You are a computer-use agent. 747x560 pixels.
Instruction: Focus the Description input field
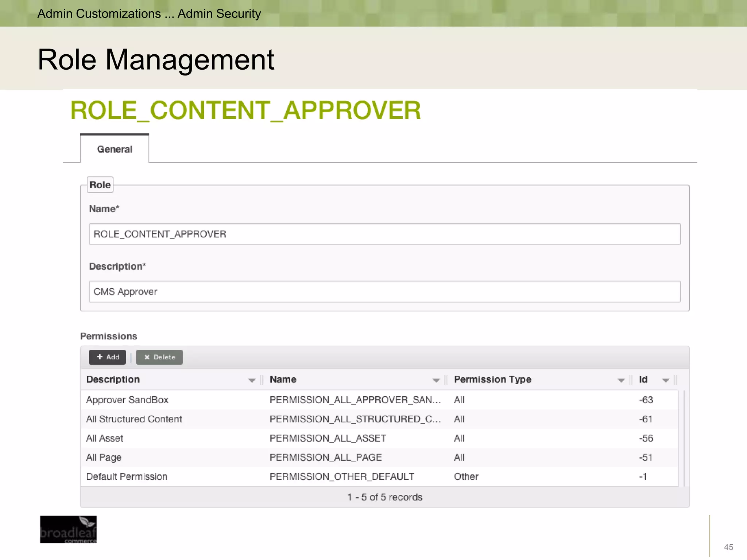coord(384,291)
